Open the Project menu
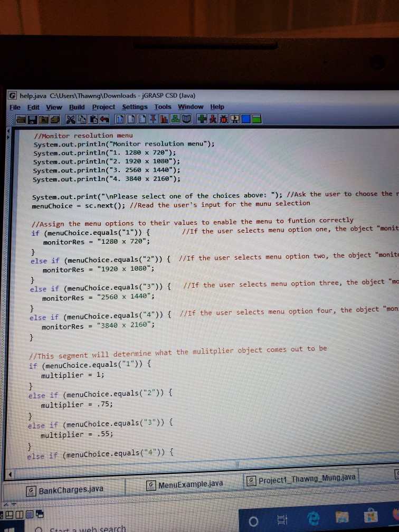The height and width of the screenshot is (532, 399). (103, 107)
